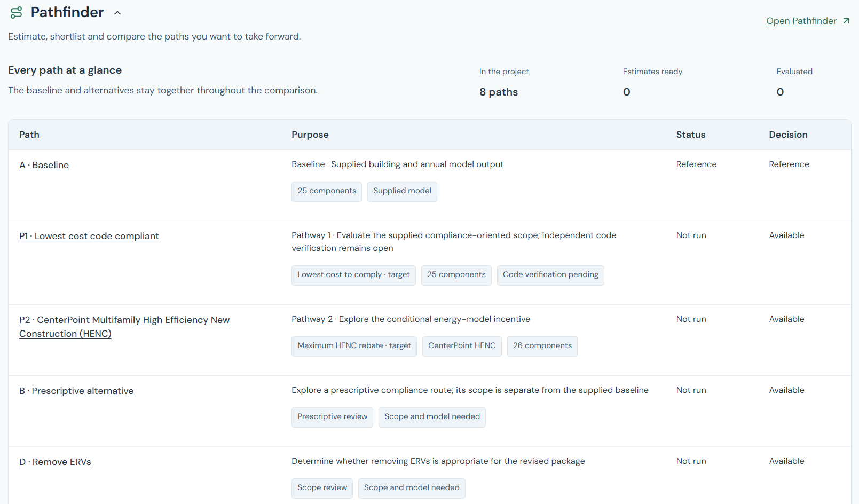Click the Decision column header

789,135
